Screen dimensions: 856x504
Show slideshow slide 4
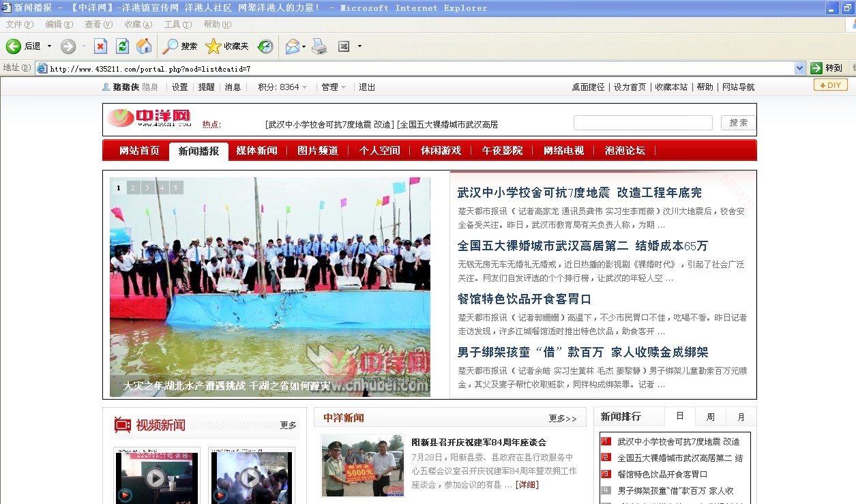162,188
